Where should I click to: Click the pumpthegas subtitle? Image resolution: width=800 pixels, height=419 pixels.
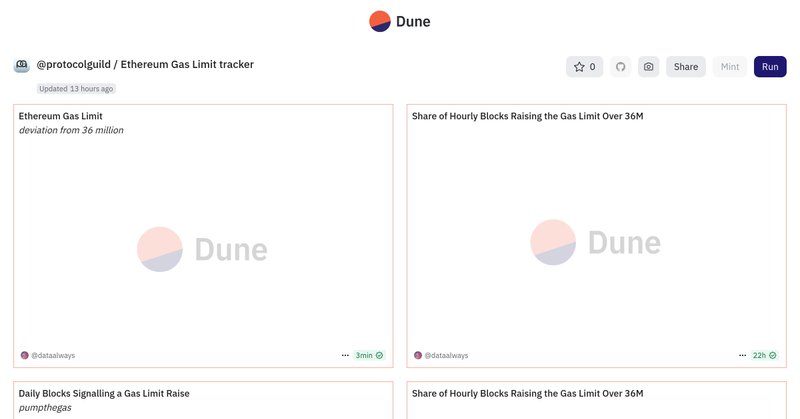point(45,408)
